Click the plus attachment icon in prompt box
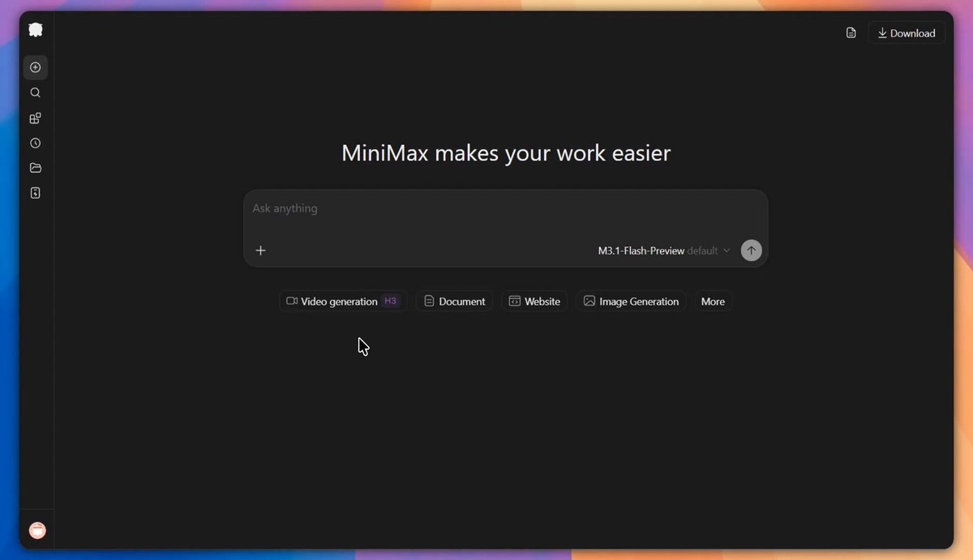 260,250
